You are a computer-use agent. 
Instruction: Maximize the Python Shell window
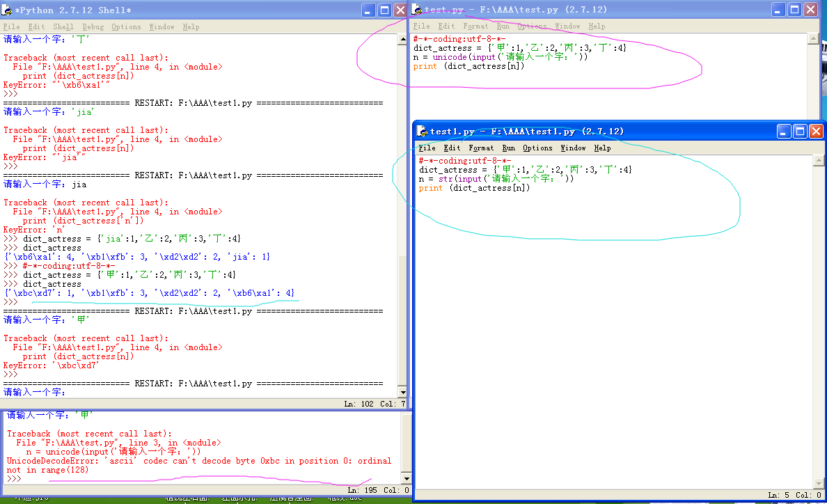pos(384,10)
